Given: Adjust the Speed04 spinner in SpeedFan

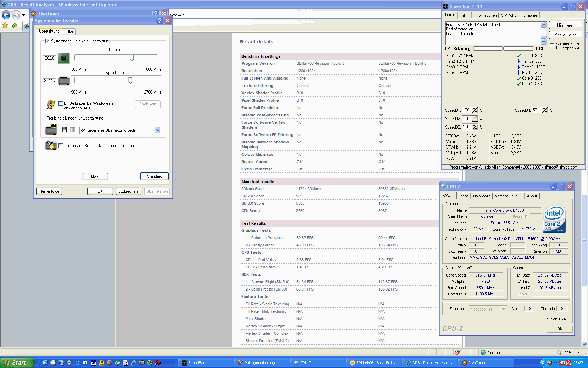Looking at the screenshot, I should pos(545,110).
